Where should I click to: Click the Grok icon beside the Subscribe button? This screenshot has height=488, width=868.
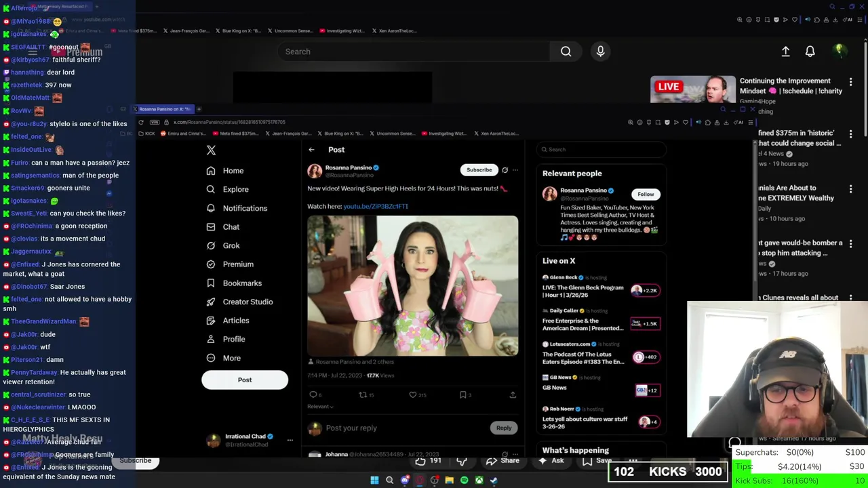tap(505, 170)
